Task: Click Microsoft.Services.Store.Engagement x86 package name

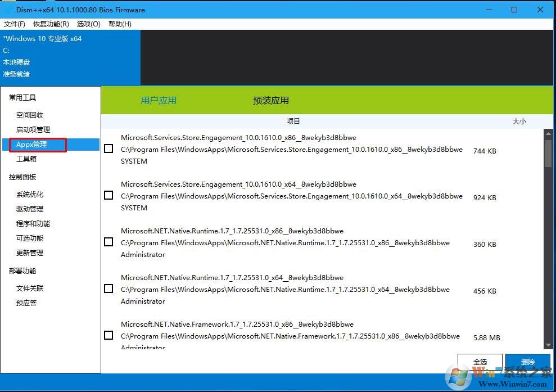Action: tap(238, 138)
